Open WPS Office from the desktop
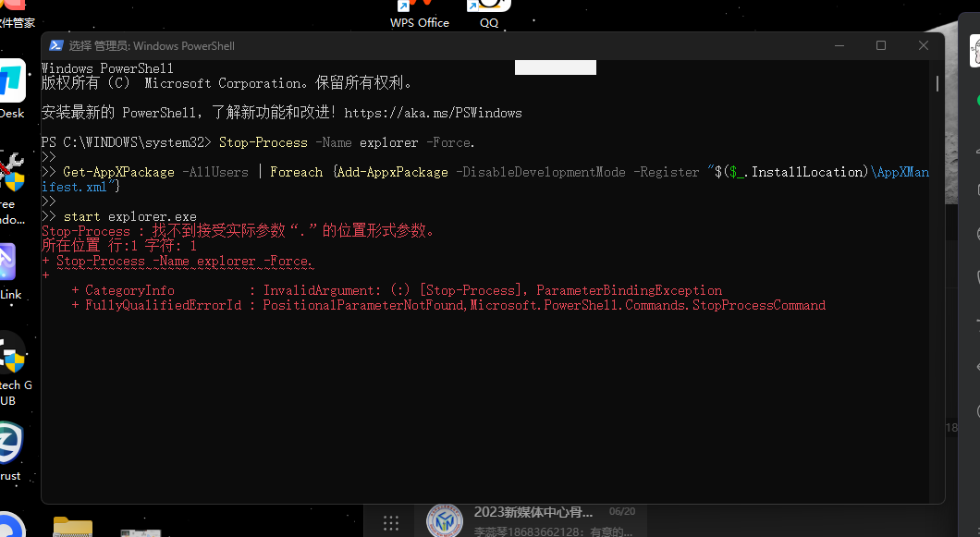Viewport: 980px width, 537px height. tap(420, 7)
